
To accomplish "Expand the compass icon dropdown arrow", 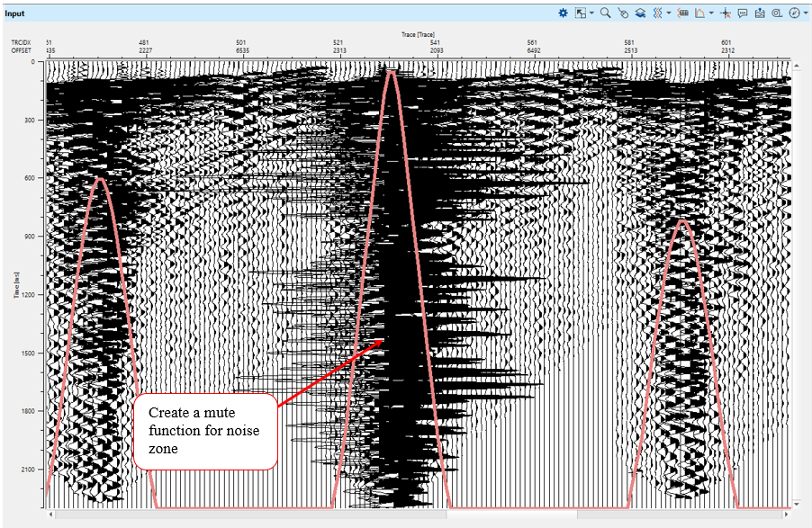I will coord(804,13).
